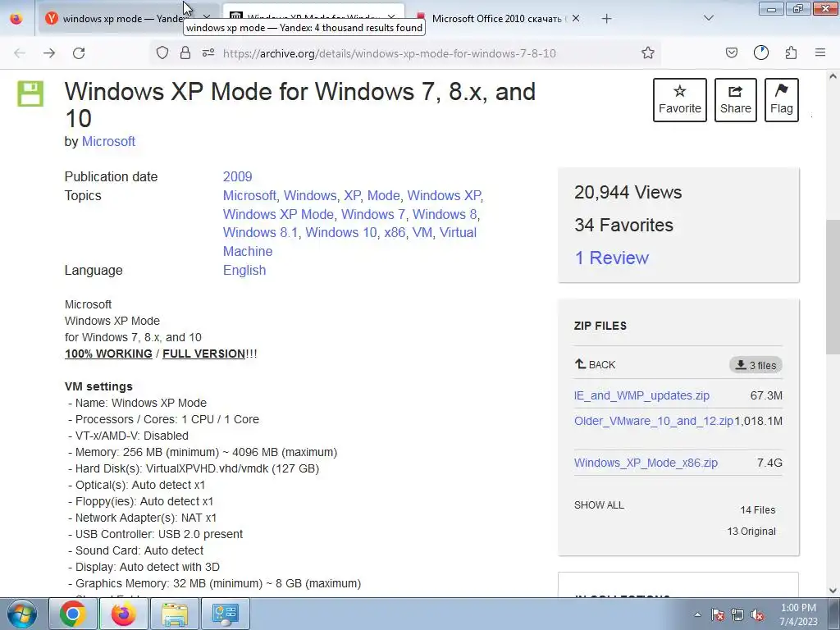Click the archive.org URL address field
The image size is (840, 630).
(390, 53)
